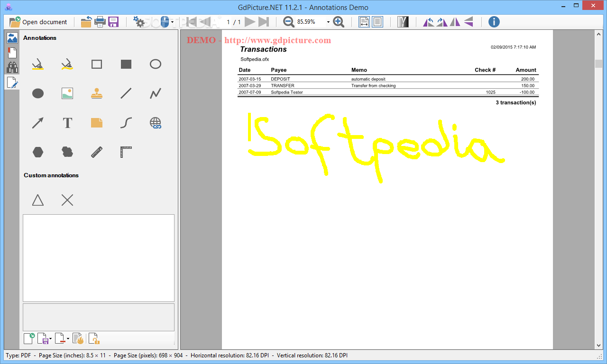The height and width of the screenshot is (364, 607).
Task: Go to the first page
Action: pos(192,22)
